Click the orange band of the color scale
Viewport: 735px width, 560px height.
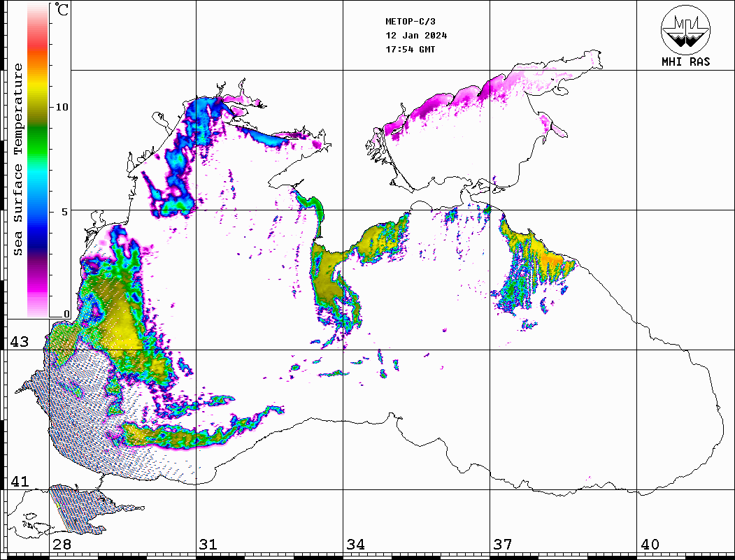click(38, 60)
